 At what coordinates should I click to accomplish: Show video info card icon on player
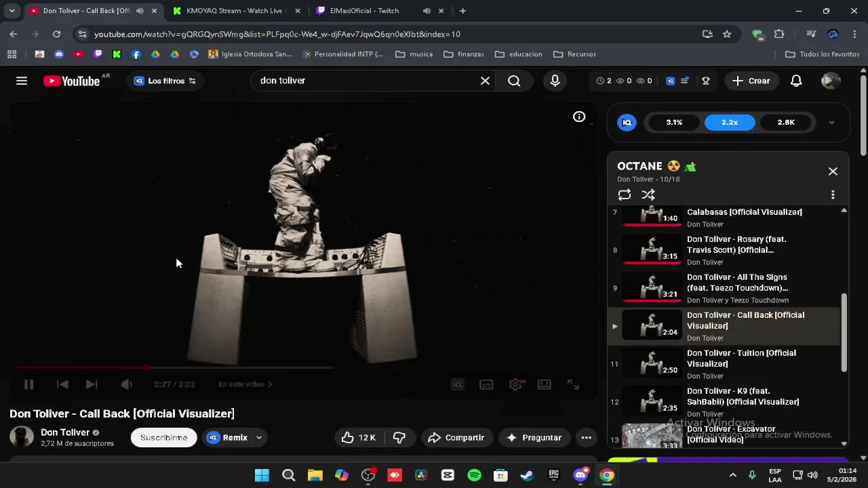tap(579, 117)
